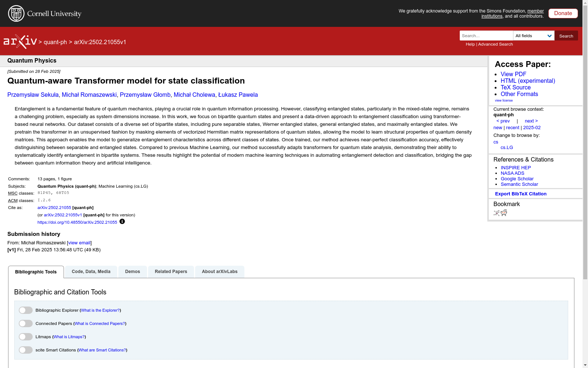Open the new quant-ph listings link
Image resolution: width=588 pixels, height=368 pixels.
click(498, 128)
